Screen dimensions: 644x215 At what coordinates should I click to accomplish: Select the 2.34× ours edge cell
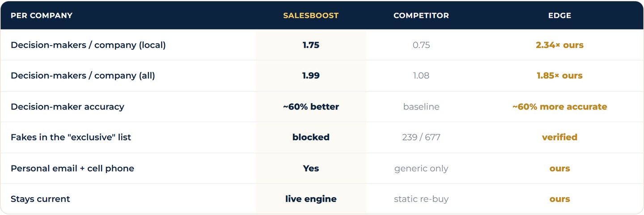tap(559, 45)
